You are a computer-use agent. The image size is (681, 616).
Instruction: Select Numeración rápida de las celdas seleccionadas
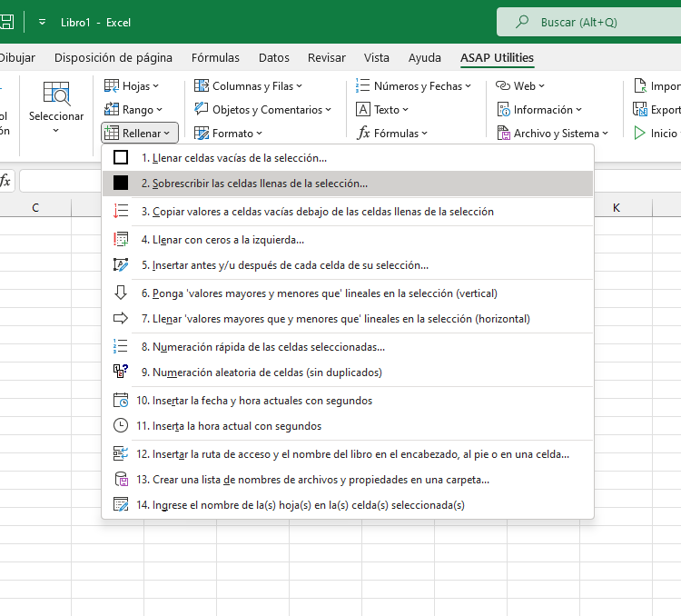(348, 347)
